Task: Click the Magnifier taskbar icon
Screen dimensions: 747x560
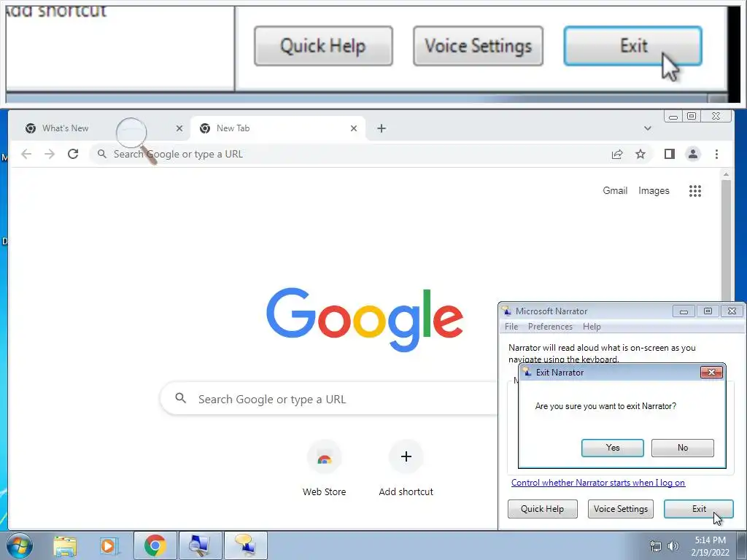Action: coord(200,545)
